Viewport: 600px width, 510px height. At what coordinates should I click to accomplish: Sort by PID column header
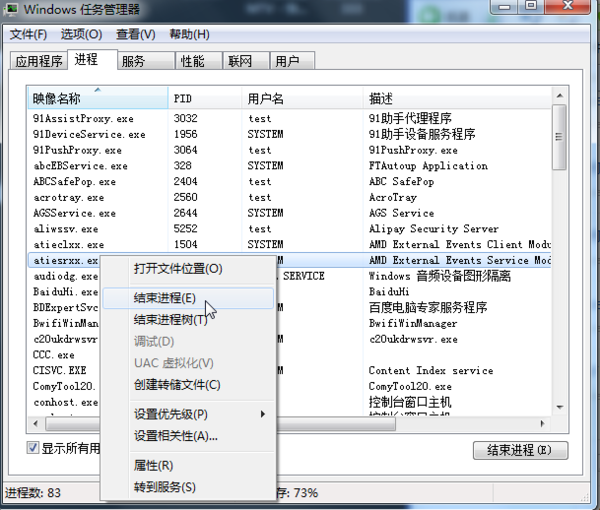(205, 98)
